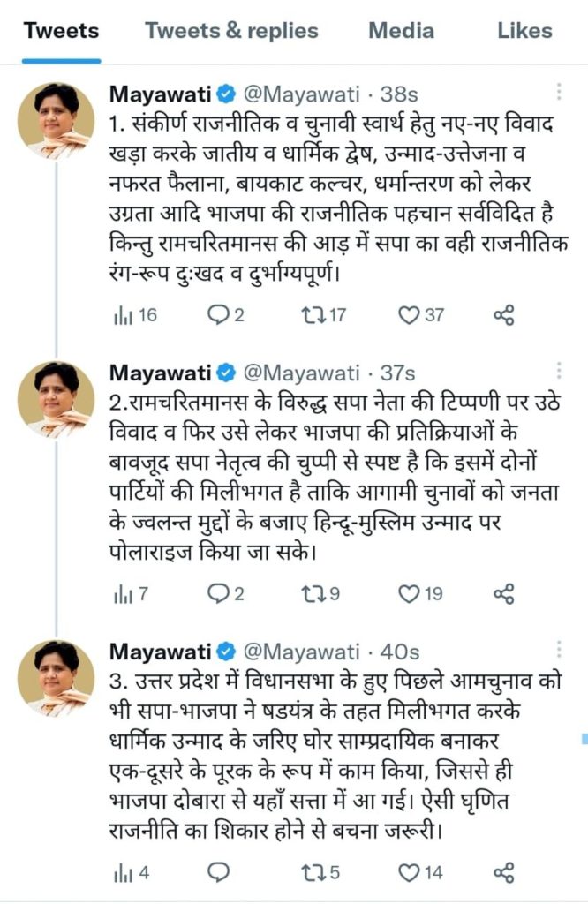588x904 pixels.
Task: Reply to the third tweet
Action: click(217, 872)
